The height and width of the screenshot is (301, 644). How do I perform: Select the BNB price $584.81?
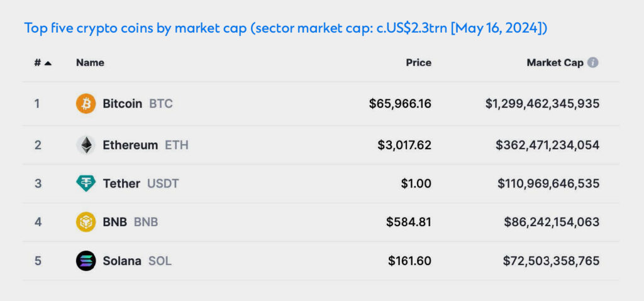[x=408, y=222]
